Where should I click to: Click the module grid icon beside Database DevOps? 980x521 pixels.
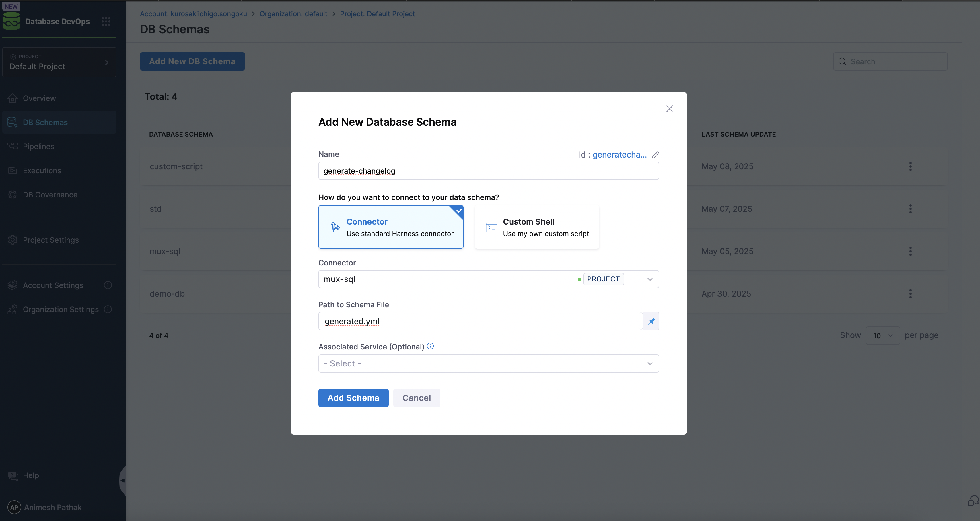[106, 21]
